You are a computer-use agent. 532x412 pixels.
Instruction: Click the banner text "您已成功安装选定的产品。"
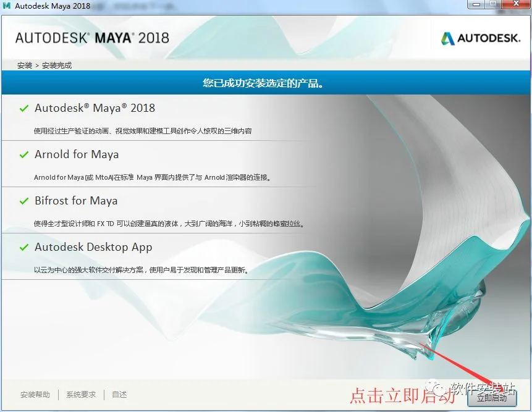[x=263, y=83]
